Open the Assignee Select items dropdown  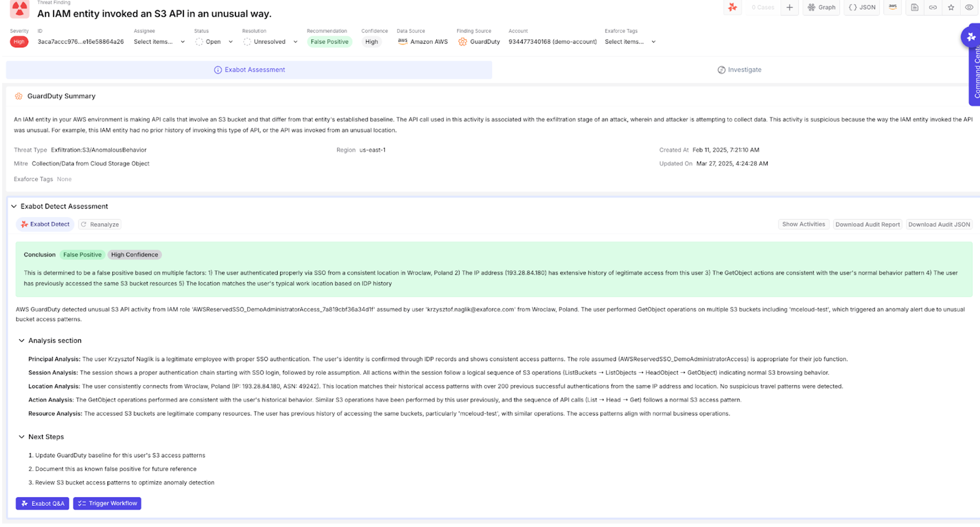click(159, 42)
